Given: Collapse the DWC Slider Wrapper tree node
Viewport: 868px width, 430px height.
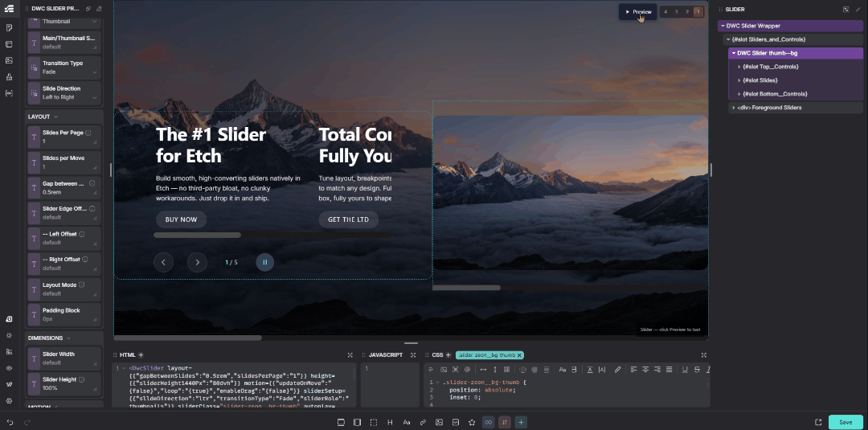Looking at the screenshot, I should coord(723,26).
